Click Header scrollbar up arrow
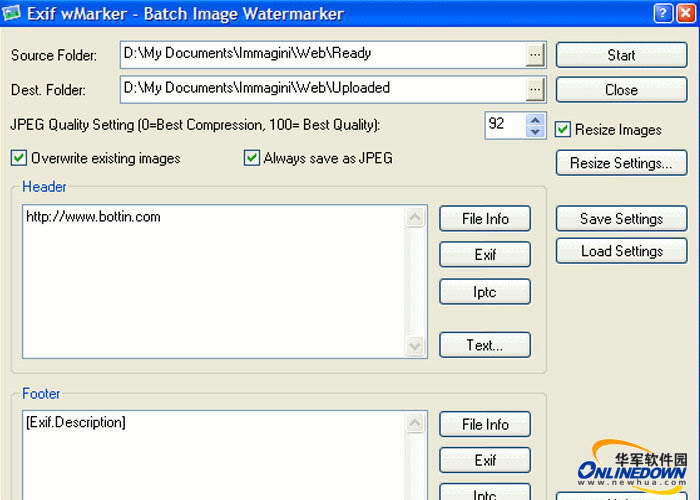Image resolution: width=700 pixels, height=500 pixels. tap(415, 218)
